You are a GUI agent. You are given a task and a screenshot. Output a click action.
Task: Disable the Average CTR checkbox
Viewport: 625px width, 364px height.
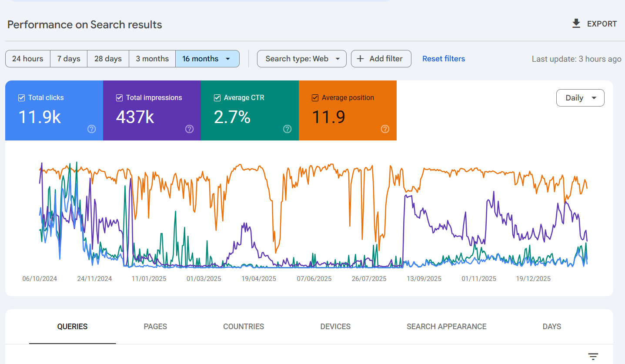[217, 98]
